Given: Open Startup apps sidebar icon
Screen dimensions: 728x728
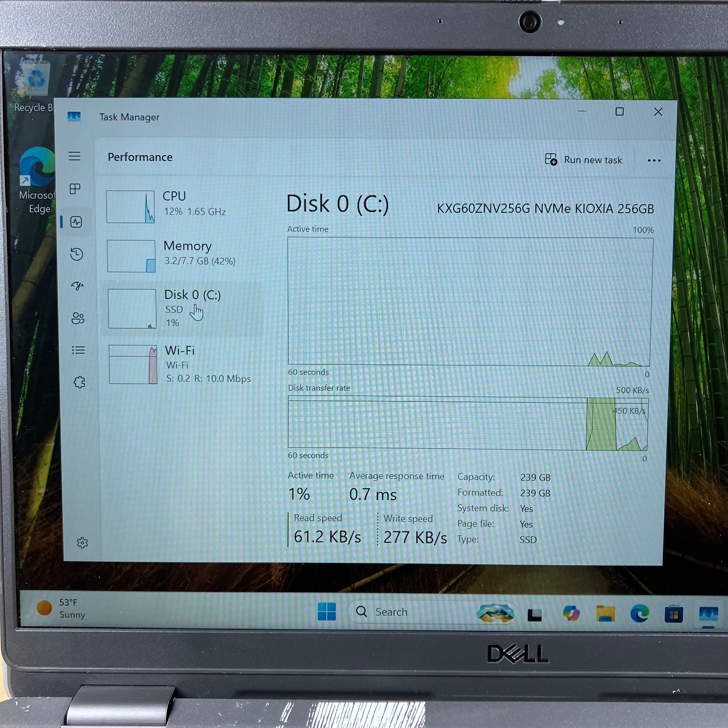Looking at the screenshot, I should pos(77,286).
